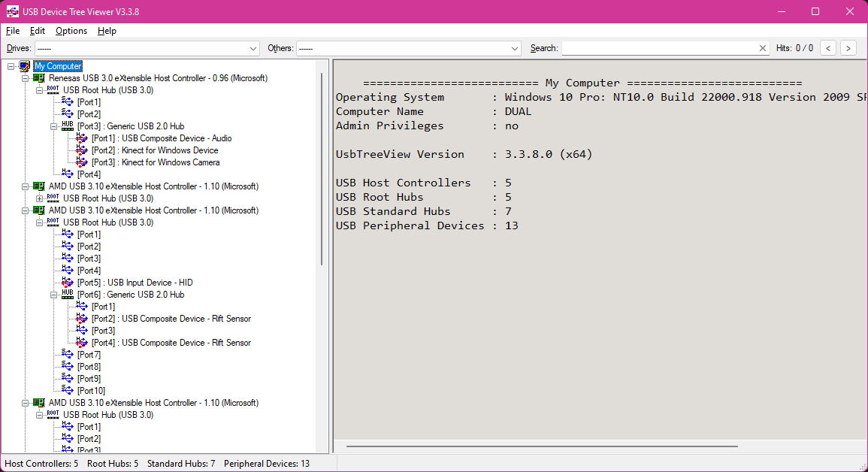The width and height of the screenshot is (868, 472).
Task: Select [Port2] : Kinect for Windows Device
Action: 155,150
